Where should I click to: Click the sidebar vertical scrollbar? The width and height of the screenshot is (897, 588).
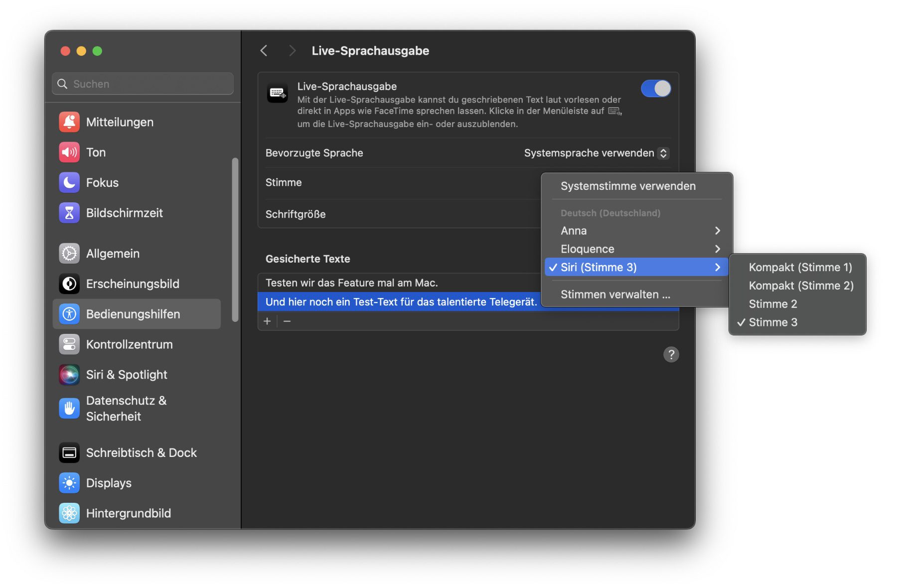tap(235, 239)
